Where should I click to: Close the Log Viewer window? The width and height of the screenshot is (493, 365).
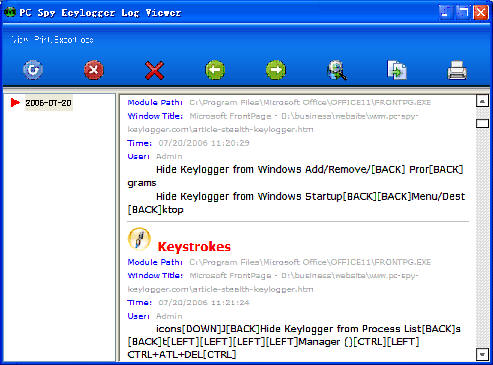481,12
